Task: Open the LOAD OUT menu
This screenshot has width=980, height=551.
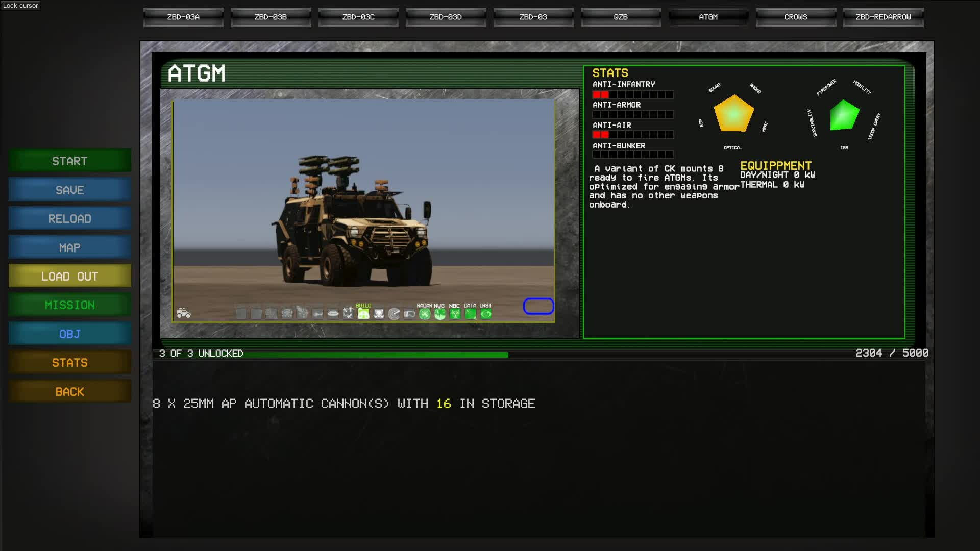Action: [69, 276]
